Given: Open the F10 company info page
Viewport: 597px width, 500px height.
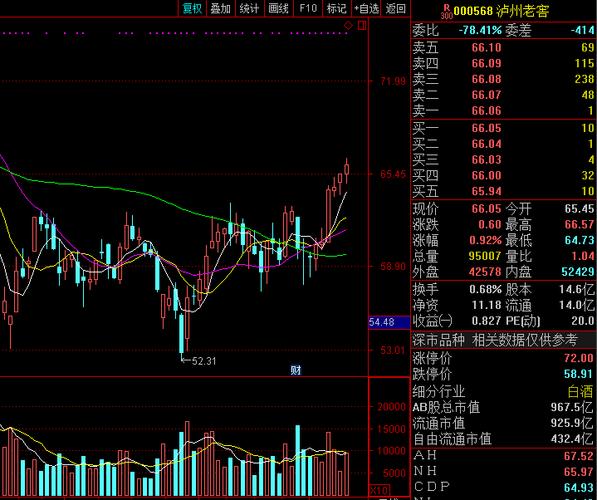Looking at the screenshot, I should 308,8.
